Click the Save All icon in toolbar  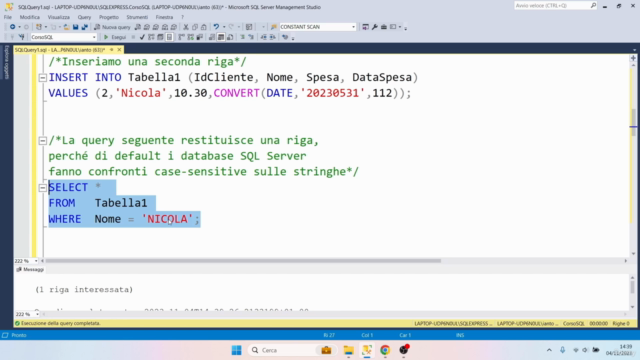pos(84,27)
